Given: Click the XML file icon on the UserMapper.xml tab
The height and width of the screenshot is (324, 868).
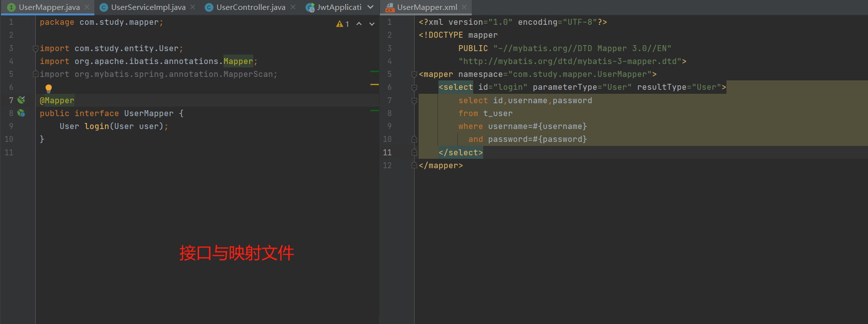Looking at the screenshot, I should [390, 7].
